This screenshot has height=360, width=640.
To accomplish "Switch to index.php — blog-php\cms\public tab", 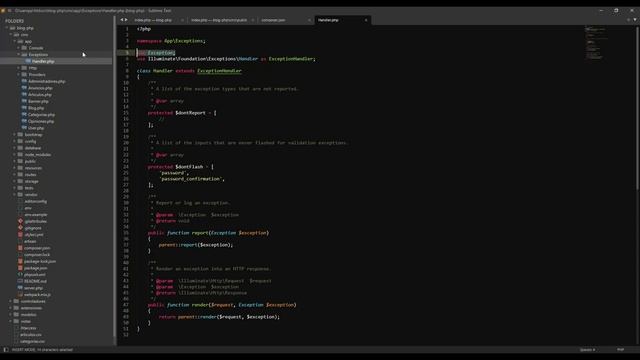I will coord(219,20).
